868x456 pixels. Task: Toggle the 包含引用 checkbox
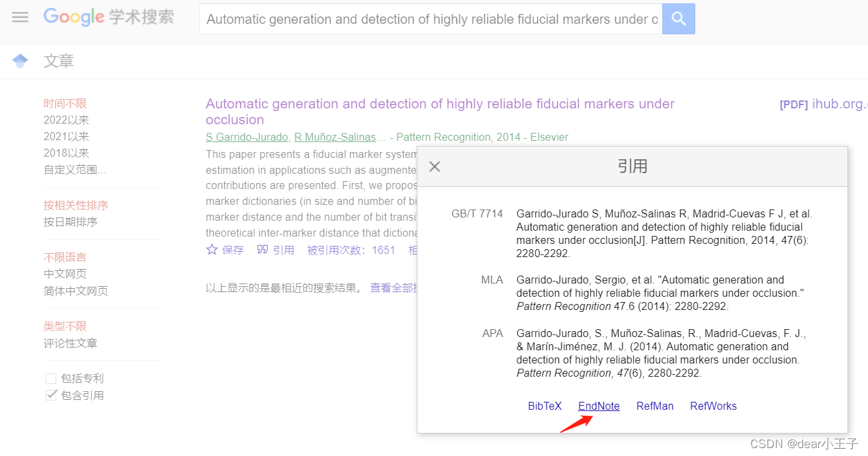coord(51,395)
